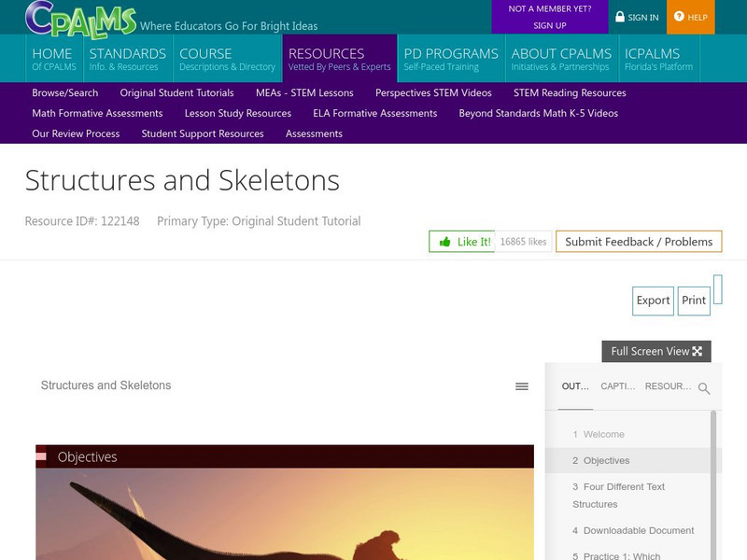
Task: Click the outline panel scrollbar
Action: [x=715, y=485]
